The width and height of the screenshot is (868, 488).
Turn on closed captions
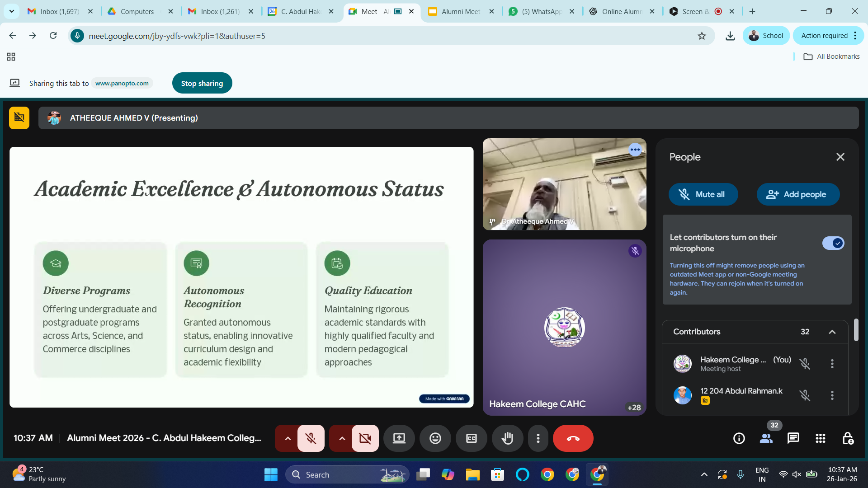click(471, 438)
